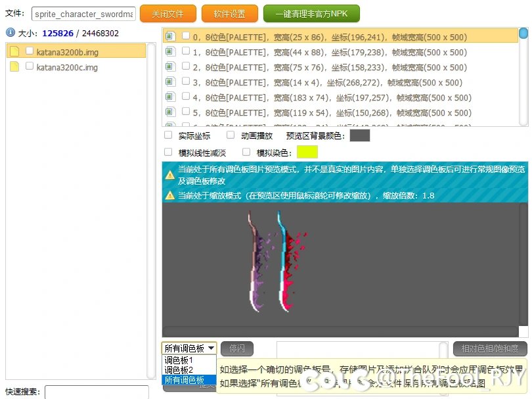The image size is (532, 399).
Task: Toggle the 模拟染色 checkbox
Action: [x=246, y=152]
